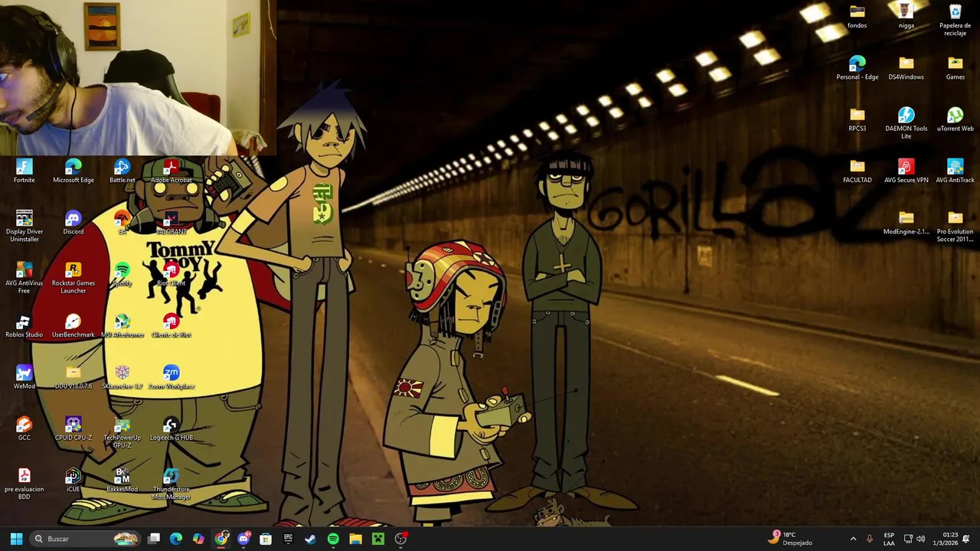Open Edge from the taskbar
Image resolution: width=980 pixels, height=551 pixels.
click(176, 539)
